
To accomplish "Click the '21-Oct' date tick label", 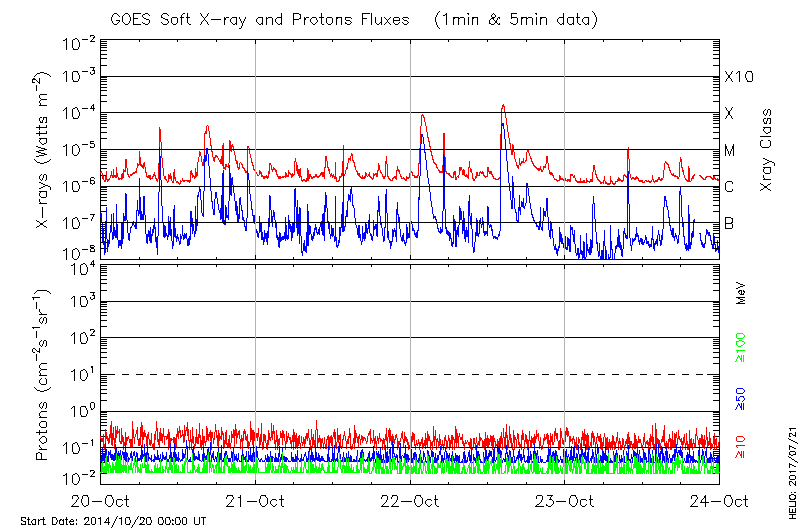I will tap(256, 501).
